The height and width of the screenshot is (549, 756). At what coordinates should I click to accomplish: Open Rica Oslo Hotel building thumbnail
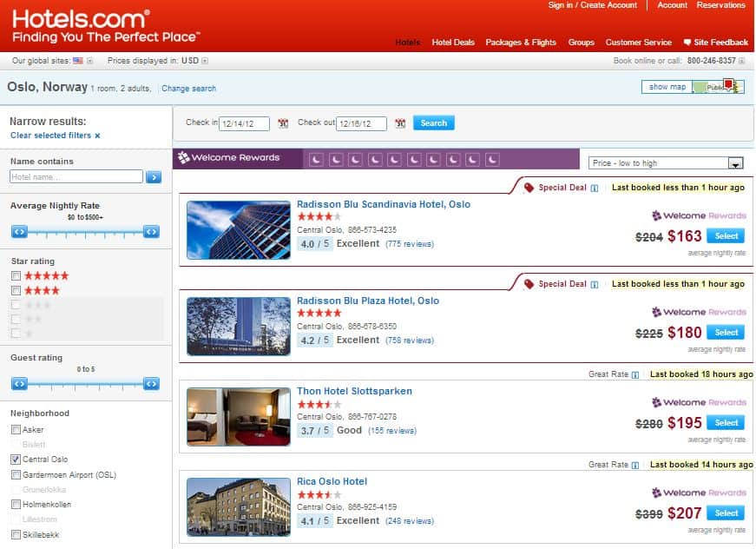point(239,507)
